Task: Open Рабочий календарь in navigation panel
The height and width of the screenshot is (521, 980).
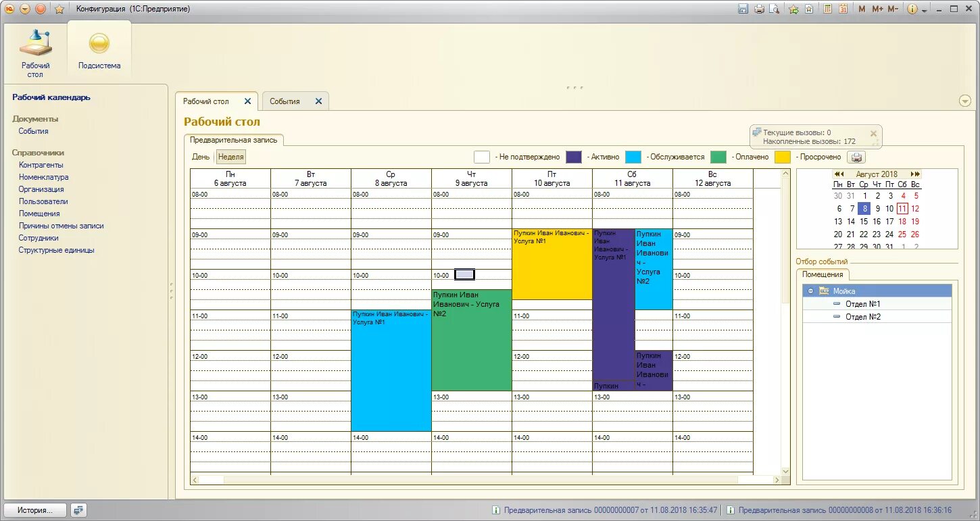Action: point(51,97)
